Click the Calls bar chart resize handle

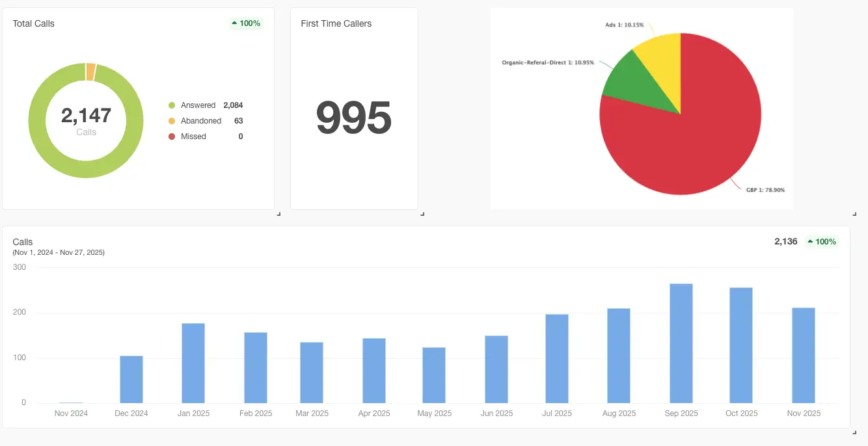(x=854, y=432)
